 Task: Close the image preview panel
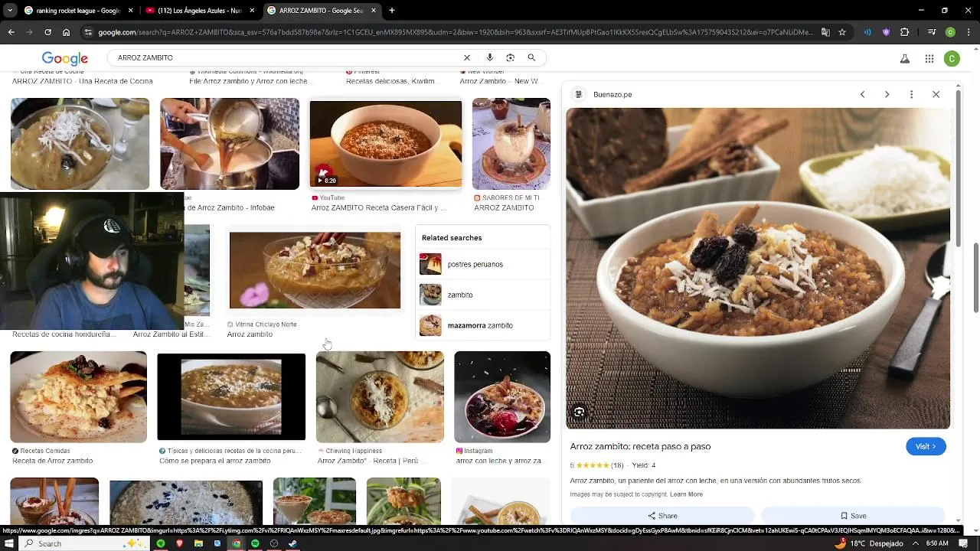tap(936, 94)
